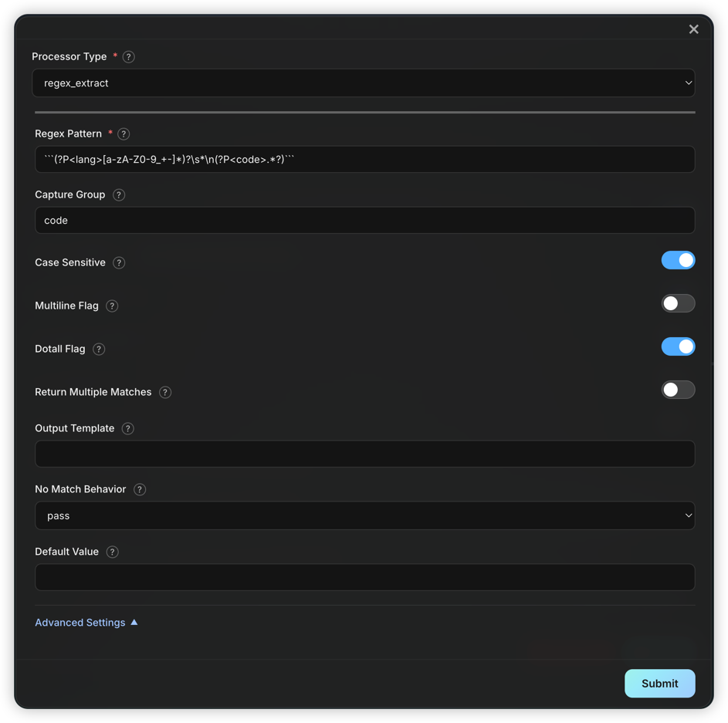Click the Default Value help icon
The image size is (728, 723).
pyautogui.click(x=112, y=552)
